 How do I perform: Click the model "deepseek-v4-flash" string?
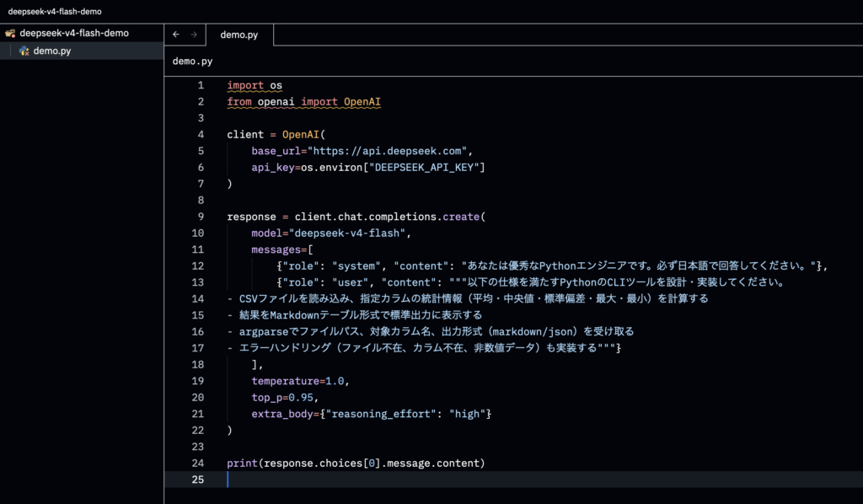(x=347, y=233)
